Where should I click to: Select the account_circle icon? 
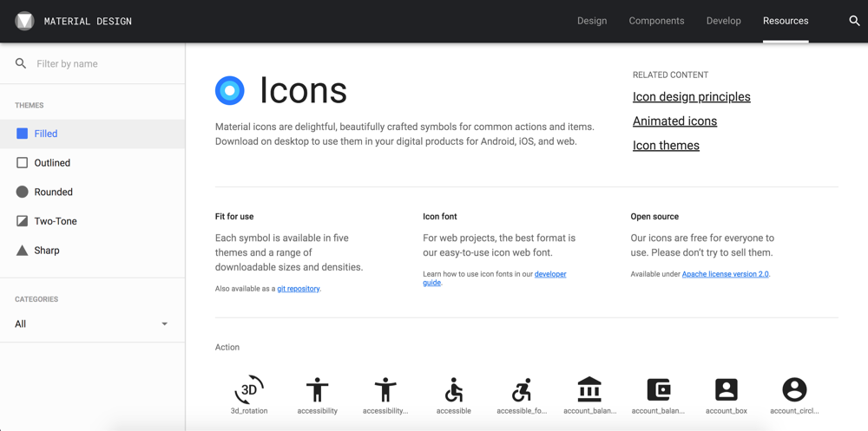(794, 389)
